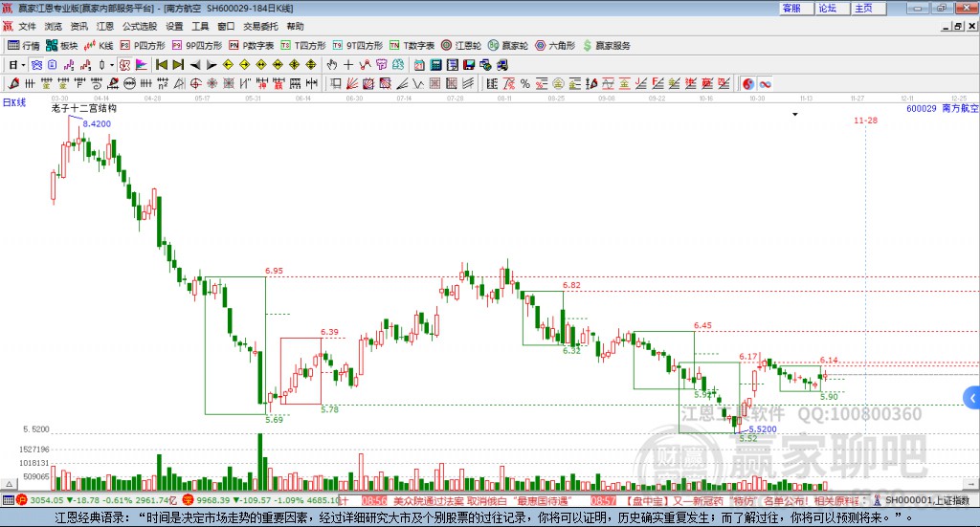Click the 600029 南方航空 stock label
The width and height of the screenshot is (980, 527).
click(x=943, y=109)
